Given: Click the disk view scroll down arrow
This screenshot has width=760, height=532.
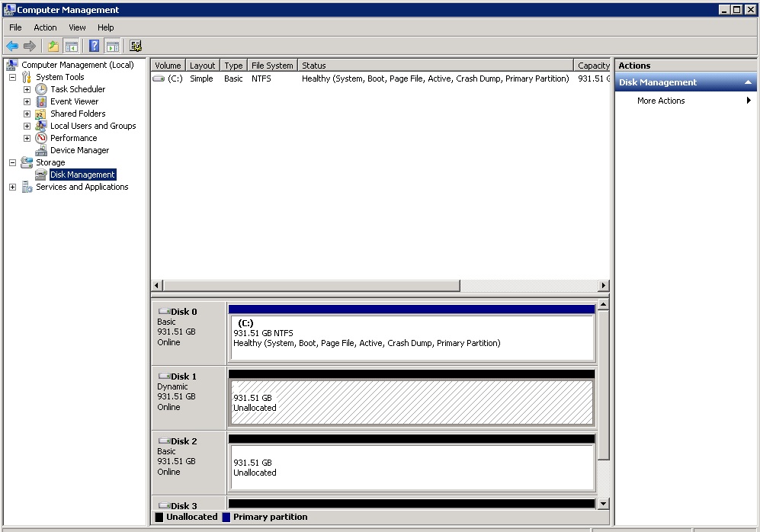Looking at the screenshot, I should [x=603, y=504].
